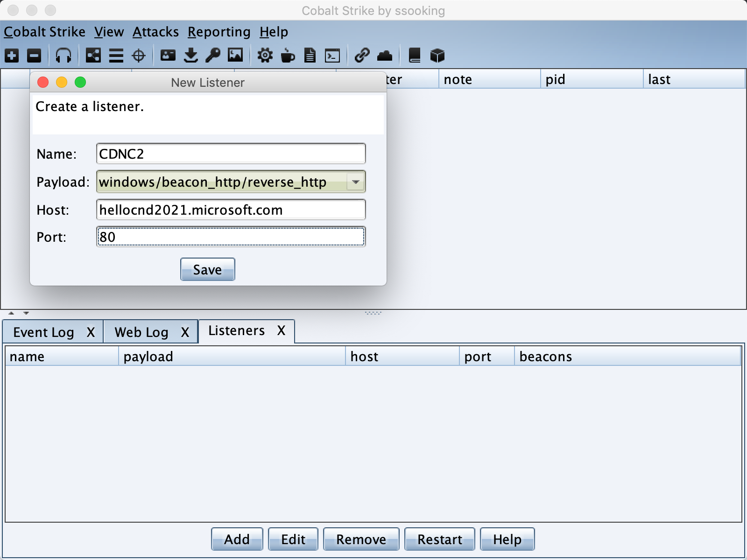Click the manage web server cloud icon
Screen dimensions: 747x560
pos(385,56)
